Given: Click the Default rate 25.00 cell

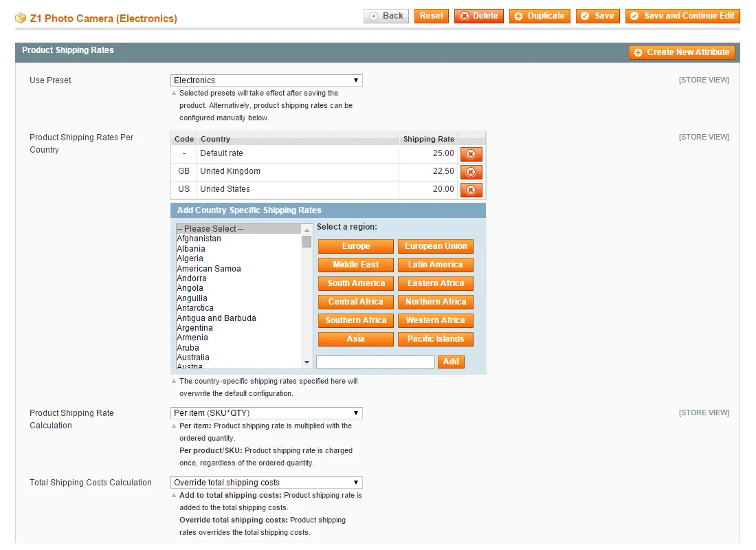Looking at the screenshot, I should (x=428, y=153).
